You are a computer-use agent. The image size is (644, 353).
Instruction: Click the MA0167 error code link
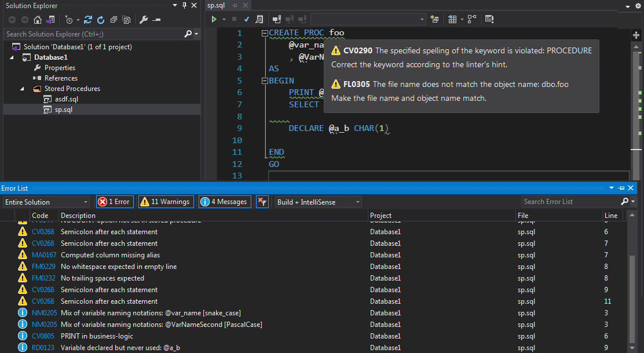44,255
